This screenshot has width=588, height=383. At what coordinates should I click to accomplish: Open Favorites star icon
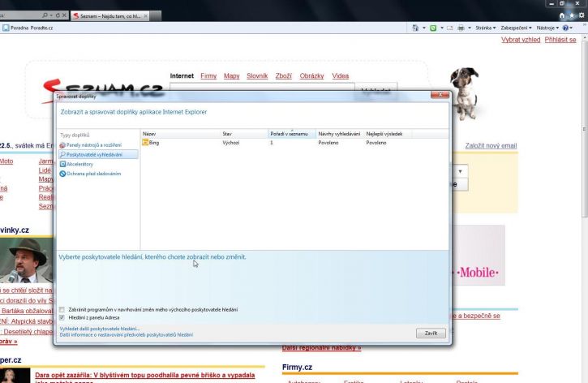[572, 15]
